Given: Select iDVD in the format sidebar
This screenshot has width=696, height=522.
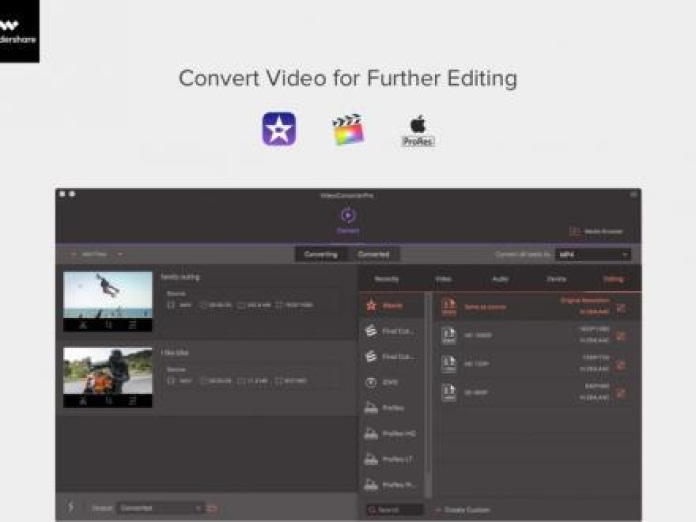Looking at the screenshot, I should click(x=391, y=382).
